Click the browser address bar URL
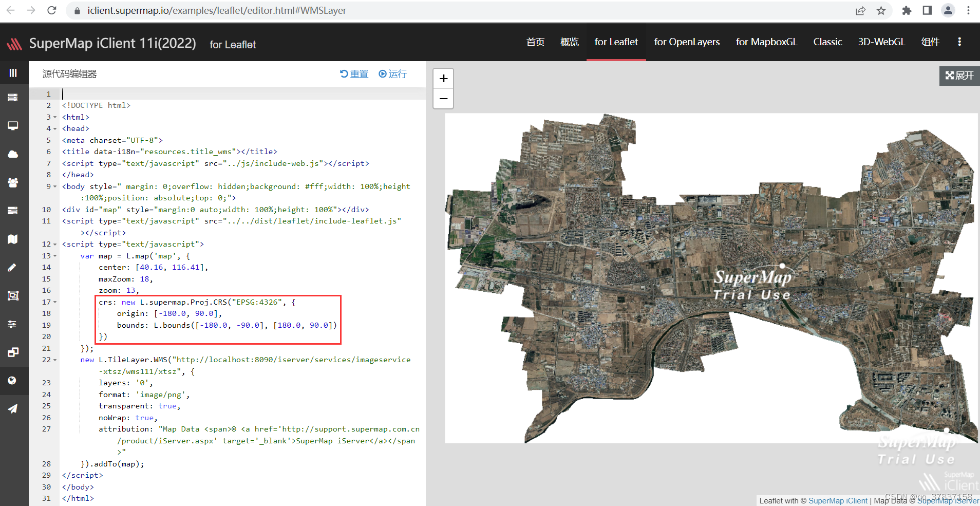The image size is (980, 506). [x=217, y=10]
